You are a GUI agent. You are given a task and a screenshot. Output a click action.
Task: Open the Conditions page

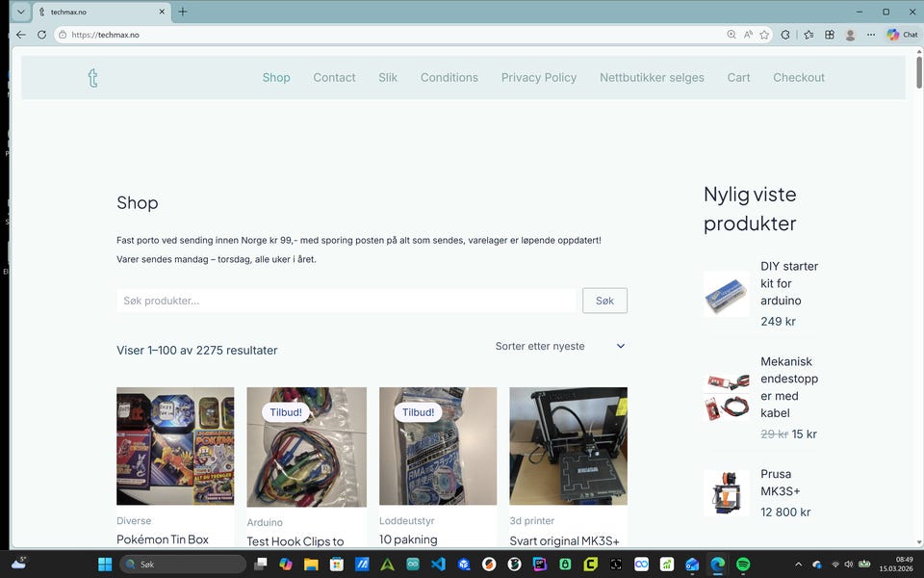point(449,77)
